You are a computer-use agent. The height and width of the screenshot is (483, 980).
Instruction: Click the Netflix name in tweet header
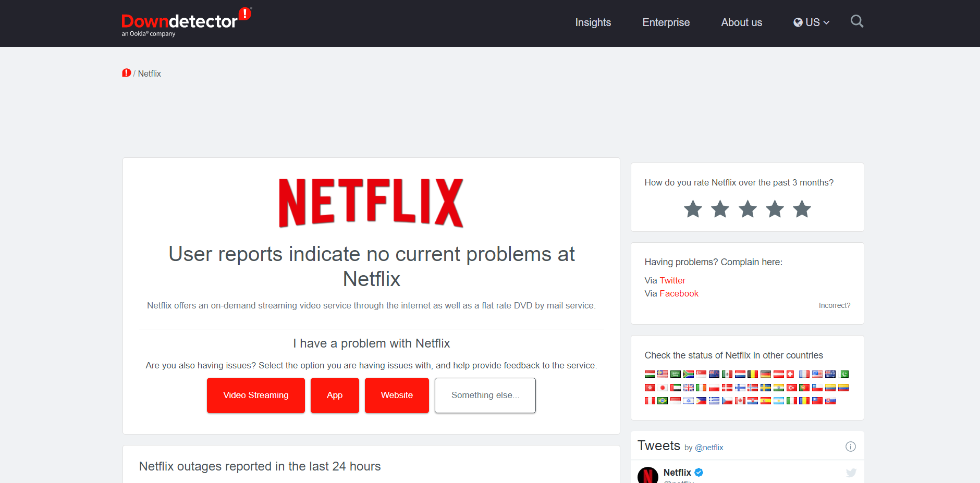[677, 473]
